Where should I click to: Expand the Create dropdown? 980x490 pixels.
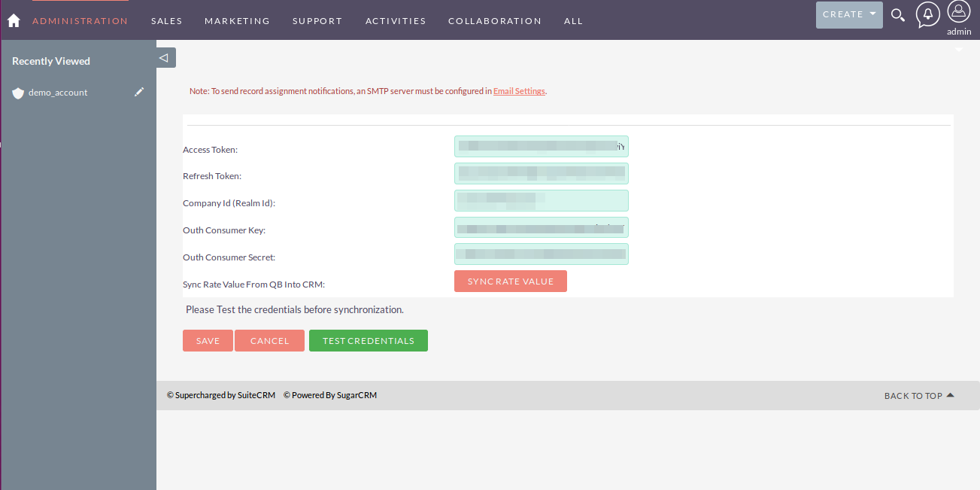tap(849, 14)
